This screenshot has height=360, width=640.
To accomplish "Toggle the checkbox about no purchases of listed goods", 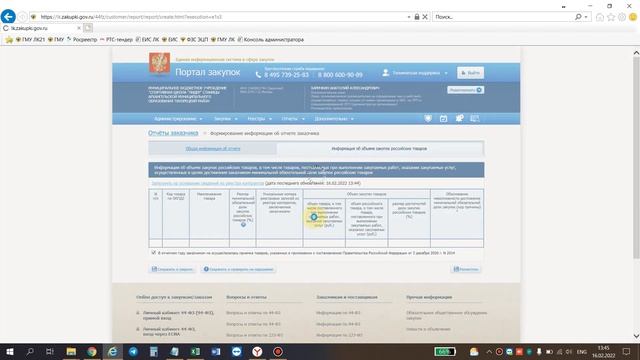I will pos(153,253).
